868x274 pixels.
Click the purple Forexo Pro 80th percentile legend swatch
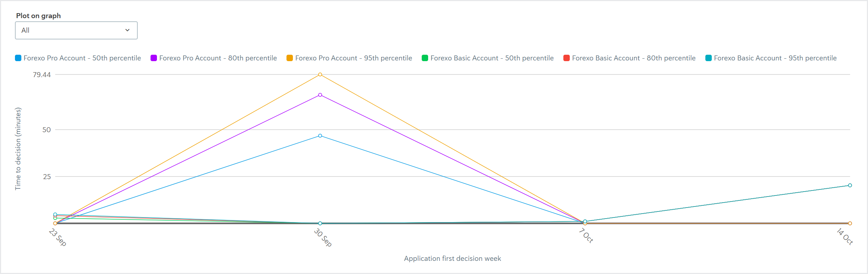click(x=153, y=58)
